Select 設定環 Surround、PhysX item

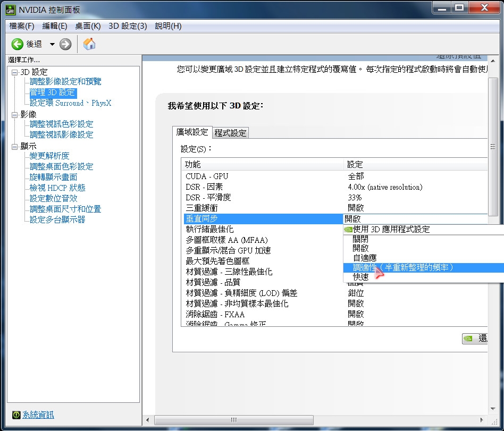coord(70,103)
